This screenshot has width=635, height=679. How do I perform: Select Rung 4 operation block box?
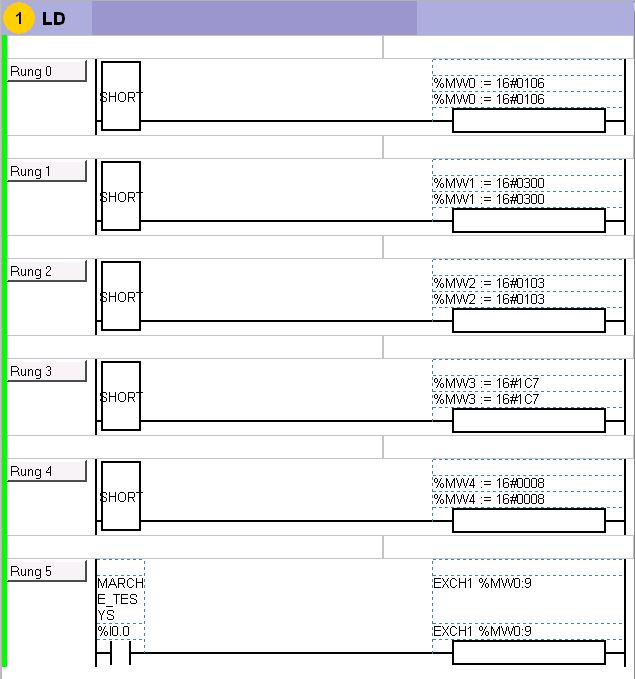click(529, 521)
